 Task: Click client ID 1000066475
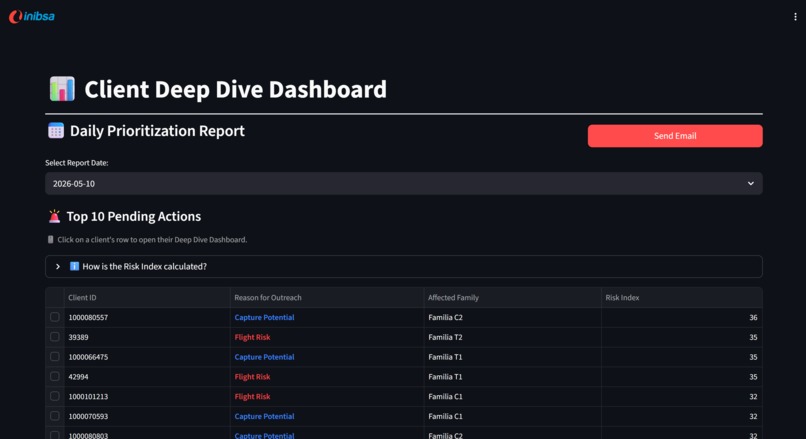pos(88,357)
